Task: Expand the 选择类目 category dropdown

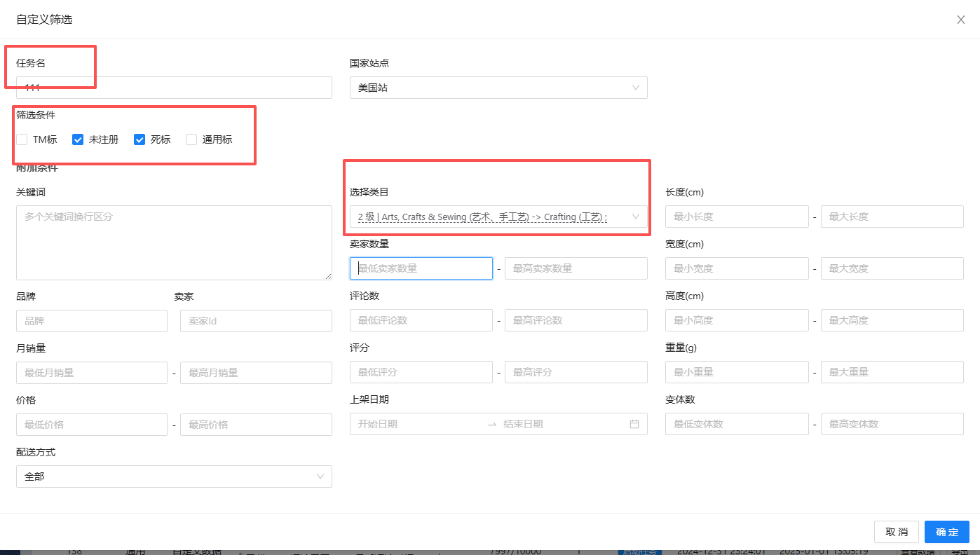Action: pyautogui.click(x=498, y=217)
